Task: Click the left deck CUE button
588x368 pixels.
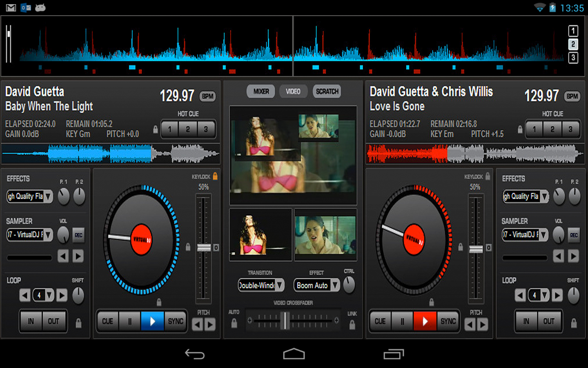Action: coord(107,321)
